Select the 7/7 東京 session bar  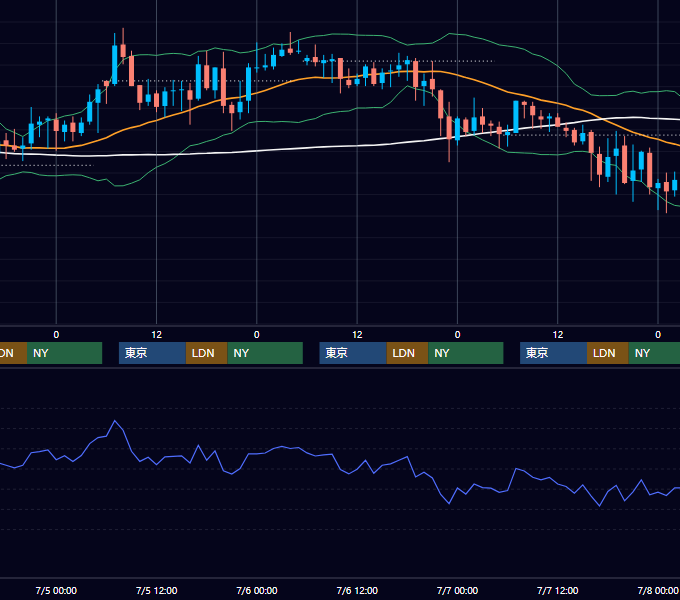tap(553, 353)
